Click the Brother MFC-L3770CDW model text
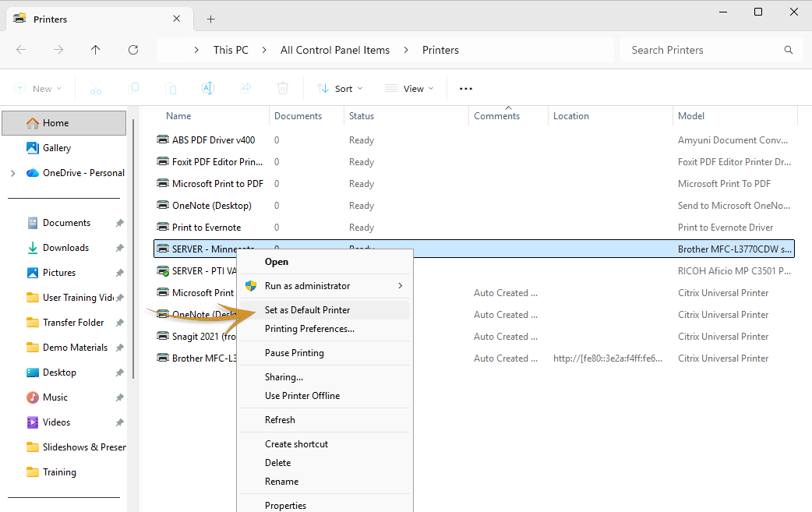 coord(734,249)
